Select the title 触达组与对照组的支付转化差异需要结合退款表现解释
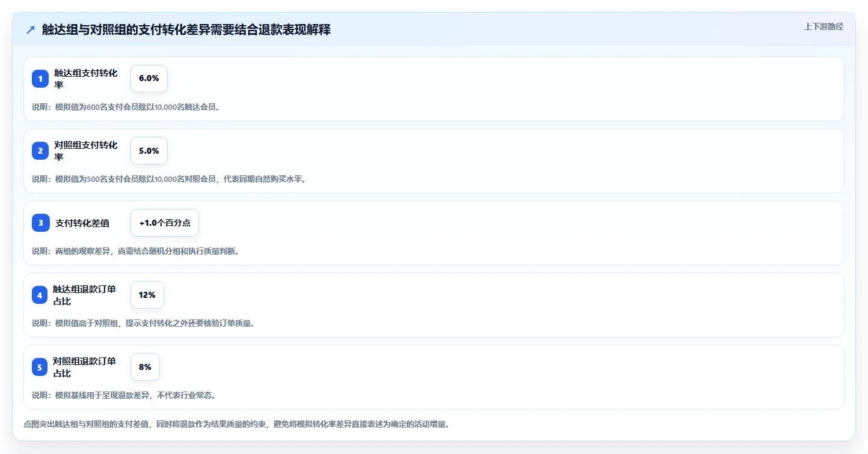Image resolution: width=868 pixels, height=454 pixels. pyautogui.click(x=186, y=29)
